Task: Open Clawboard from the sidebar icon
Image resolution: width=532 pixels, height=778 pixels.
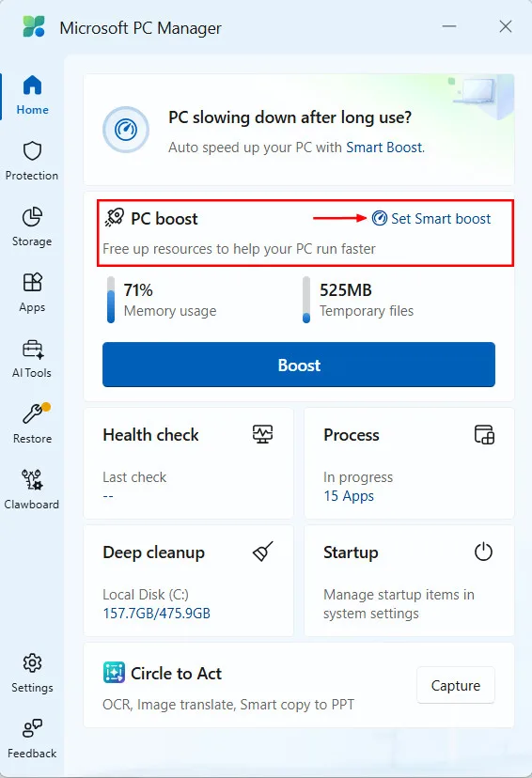Action: (32, 480)
